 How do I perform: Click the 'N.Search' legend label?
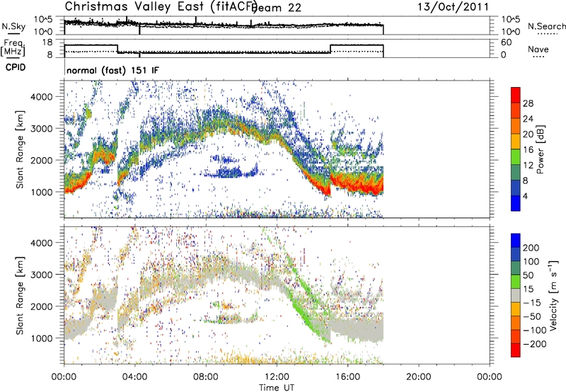coord(547,26)
